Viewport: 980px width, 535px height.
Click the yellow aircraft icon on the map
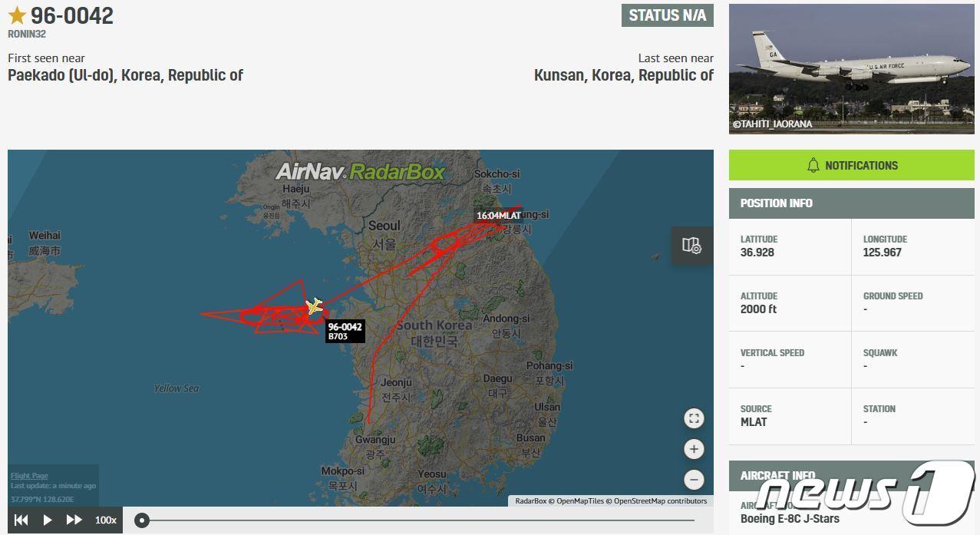314,307
